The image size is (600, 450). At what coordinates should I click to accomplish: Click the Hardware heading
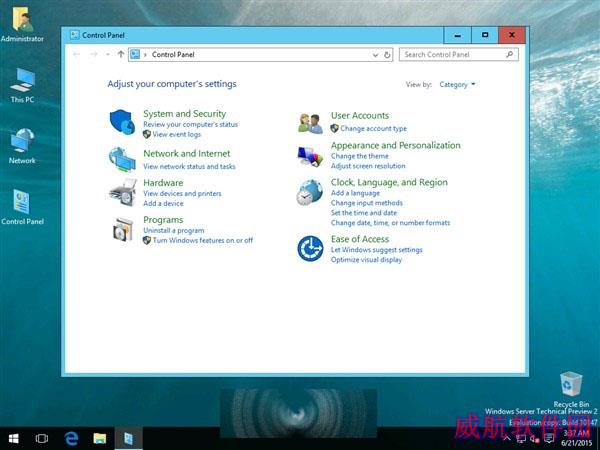(x=163, y=183)
